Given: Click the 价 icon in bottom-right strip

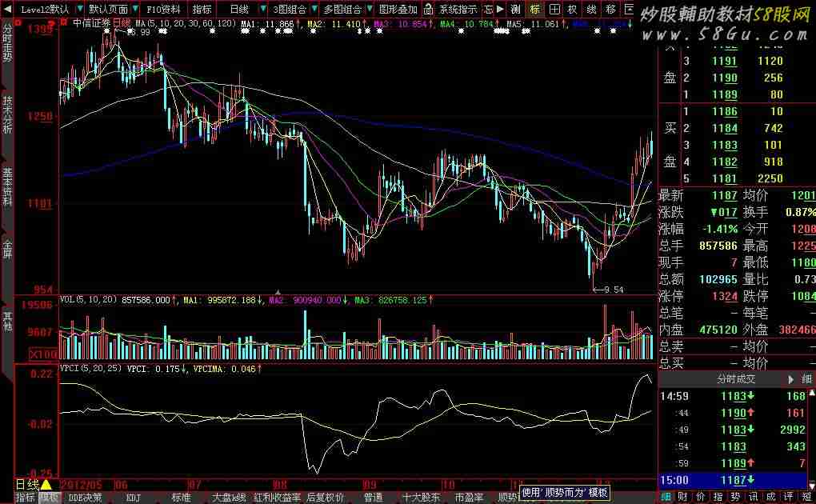Looking at the screenshot, I should (701, 498).
